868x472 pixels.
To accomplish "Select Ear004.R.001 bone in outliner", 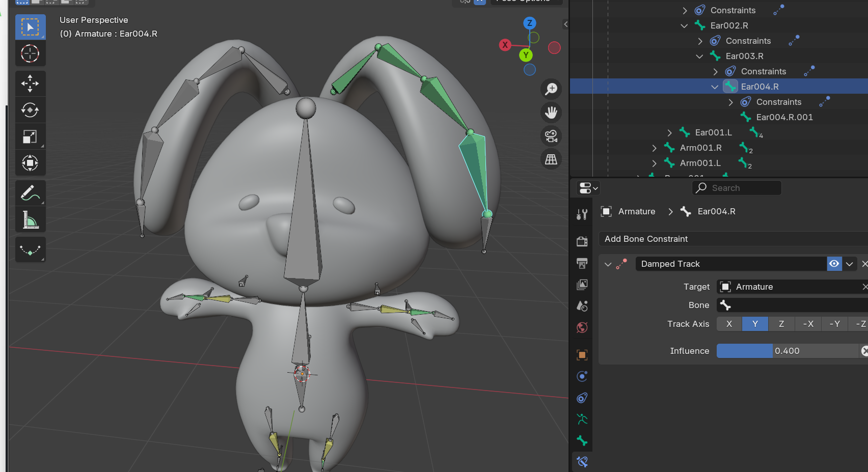I will (784, 117).
